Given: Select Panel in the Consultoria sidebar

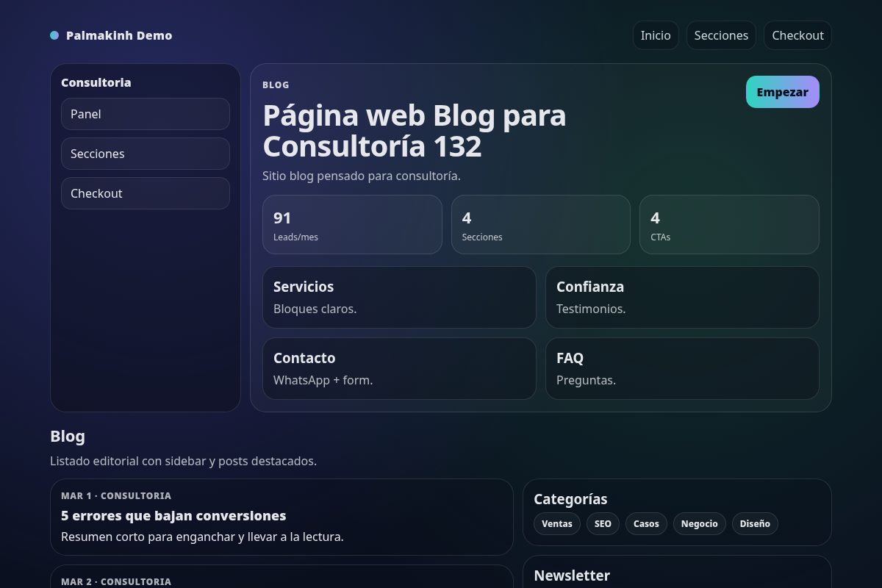Looking at the screenshot, I should coord(145,114).
